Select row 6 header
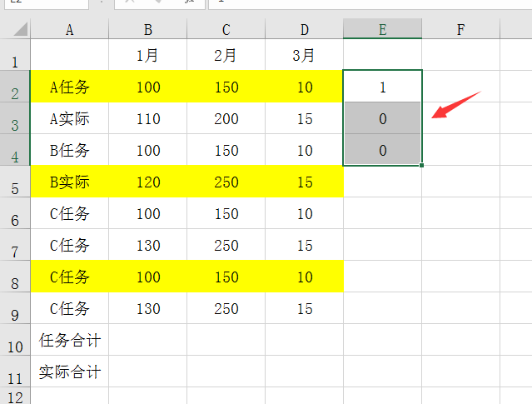 tap(15, 213)
